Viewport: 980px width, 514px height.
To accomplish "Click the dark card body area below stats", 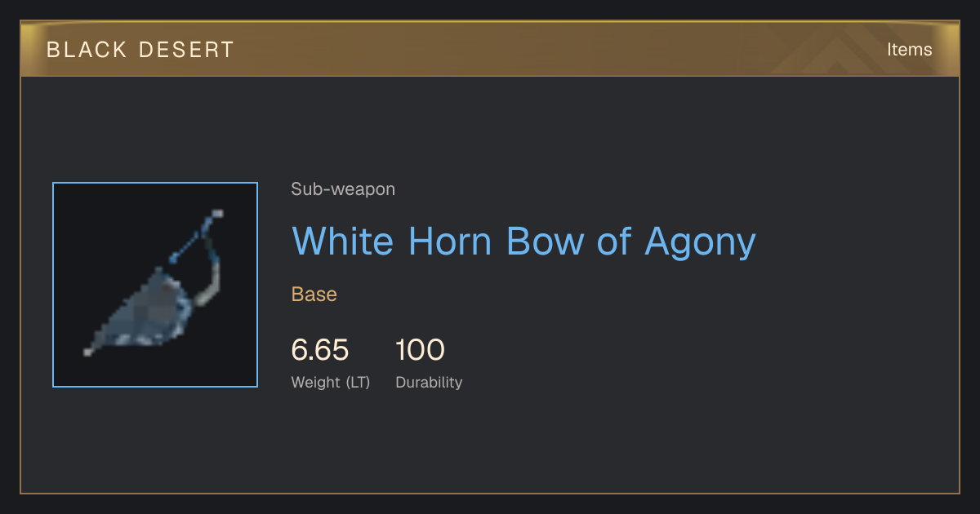I will pyautogui.click(x=490, y=445).
